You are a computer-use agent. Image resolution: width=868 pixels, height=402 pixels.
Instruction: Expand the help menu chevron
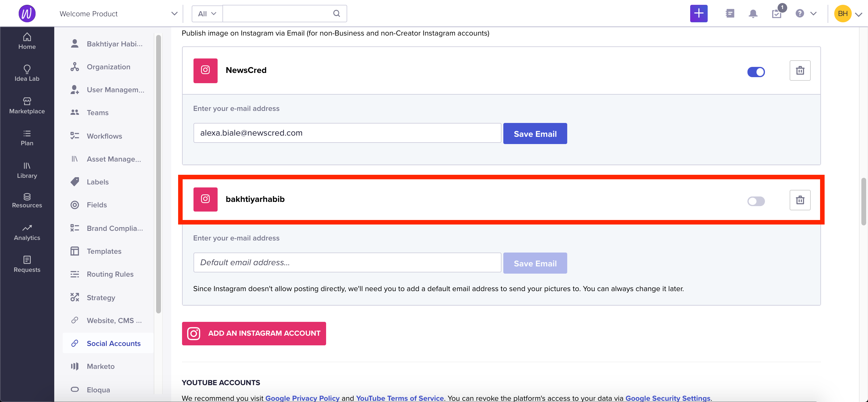pos(813,14)
